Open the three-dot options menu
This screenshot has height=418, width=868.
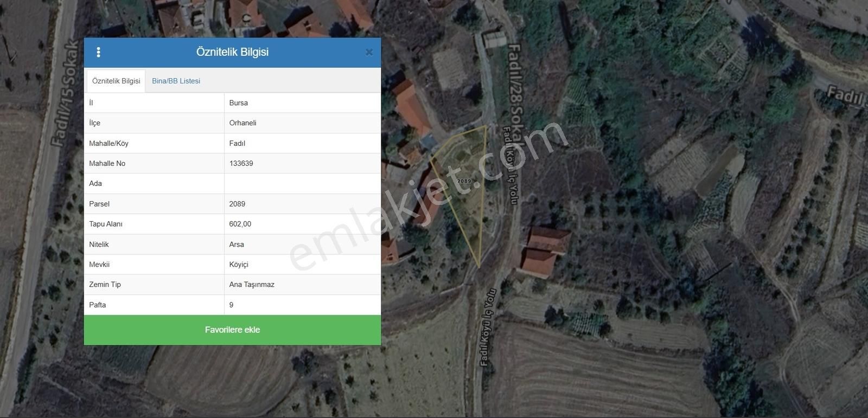coord(98,52)
